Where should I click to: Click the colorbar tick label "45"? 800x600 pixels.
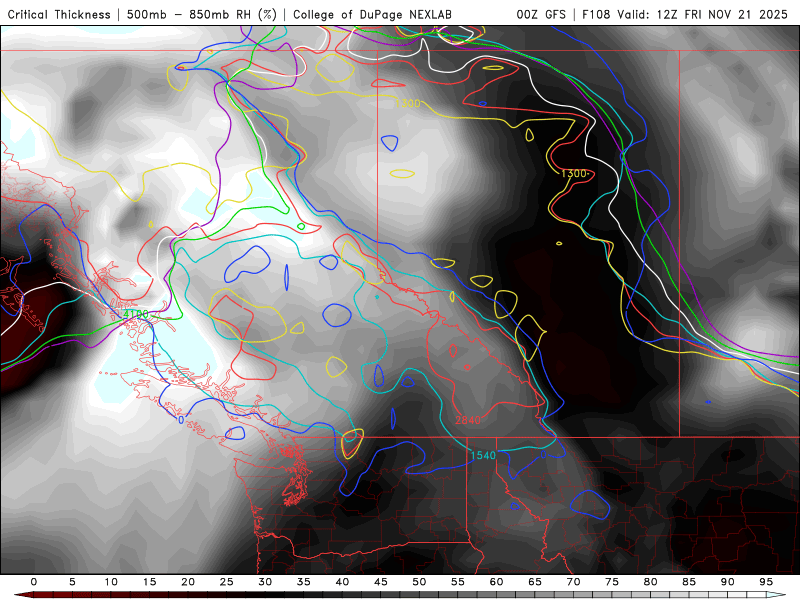pyautogui.click(x=381, y=582)
